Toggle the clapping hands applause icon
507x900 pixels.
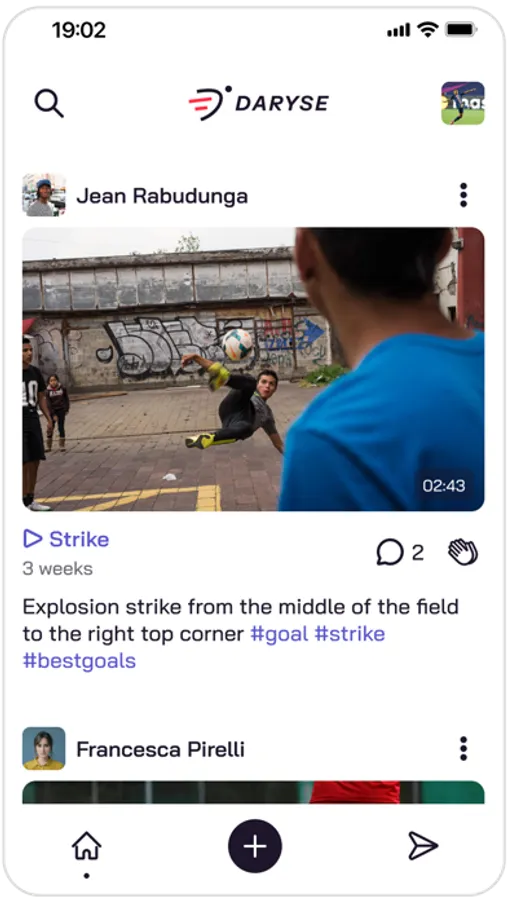click(463, 552)
